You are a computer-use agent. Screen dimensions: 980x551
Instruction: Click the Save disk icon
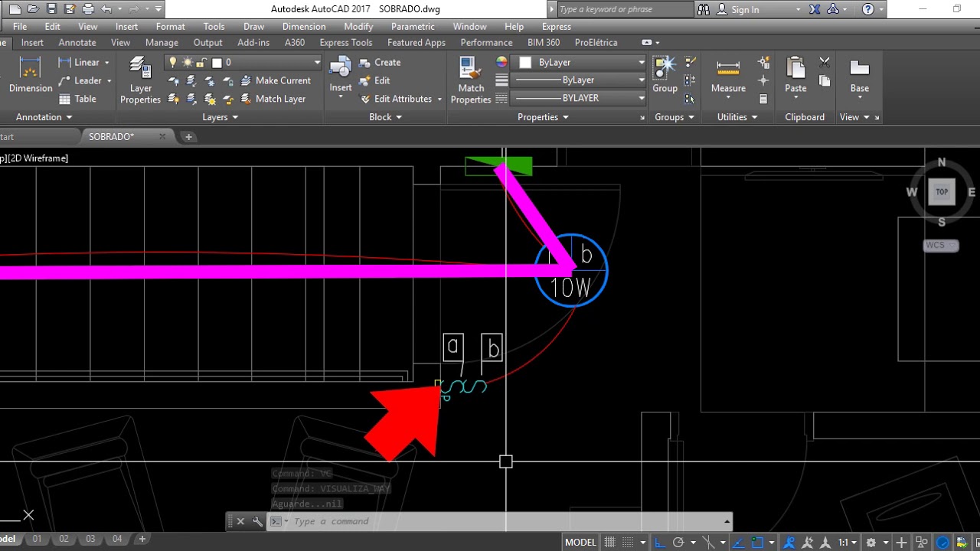pyautogui.click(x=51, y=9)
